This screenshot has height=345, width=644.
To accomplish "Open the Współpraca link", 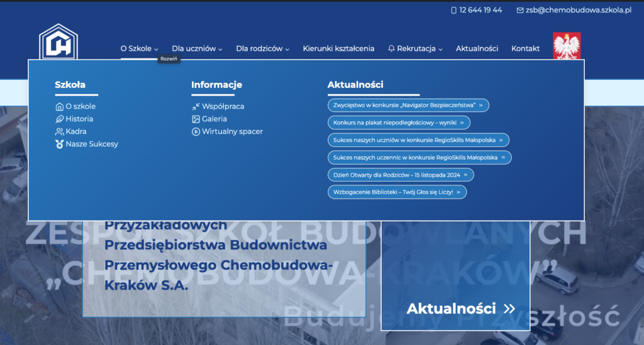I will tap(223, 106).
